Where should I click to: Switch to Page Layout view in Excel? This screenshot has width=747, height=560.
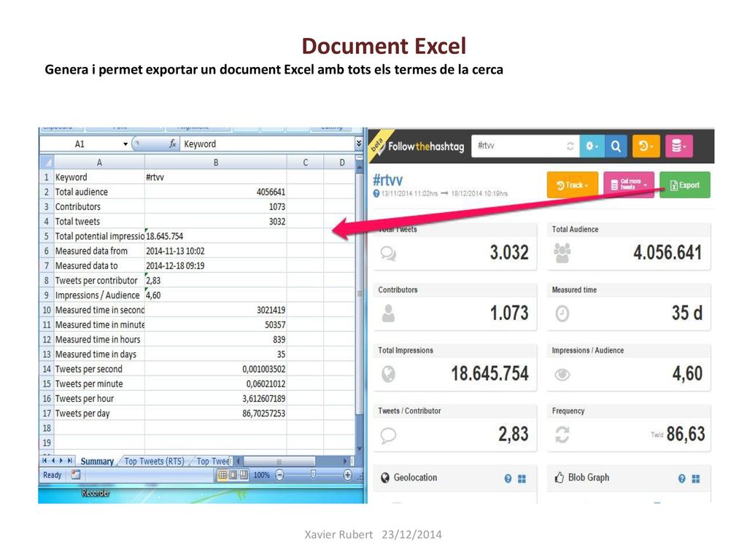(x=233, y=475)
